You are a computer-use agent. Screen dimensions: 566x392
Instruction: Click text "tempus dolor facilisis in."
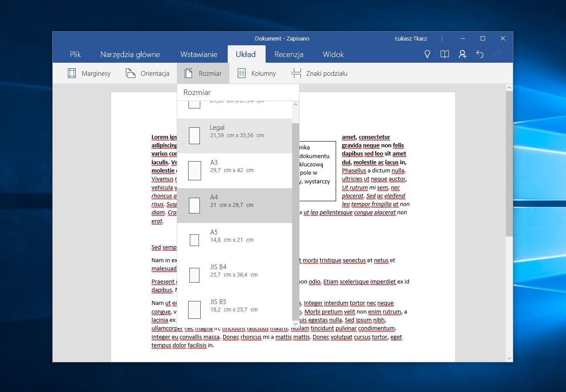pos(183,345)
